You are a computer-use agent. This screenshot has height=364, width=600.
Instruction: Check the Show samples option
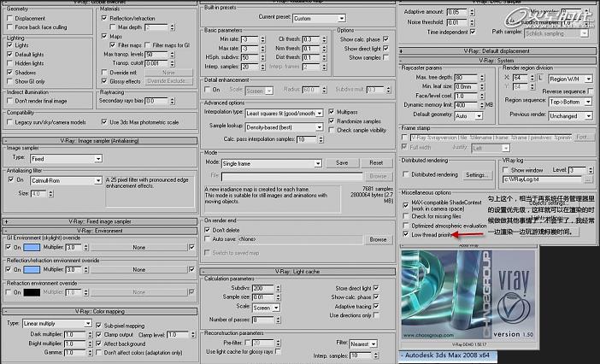tap(385, 57)
